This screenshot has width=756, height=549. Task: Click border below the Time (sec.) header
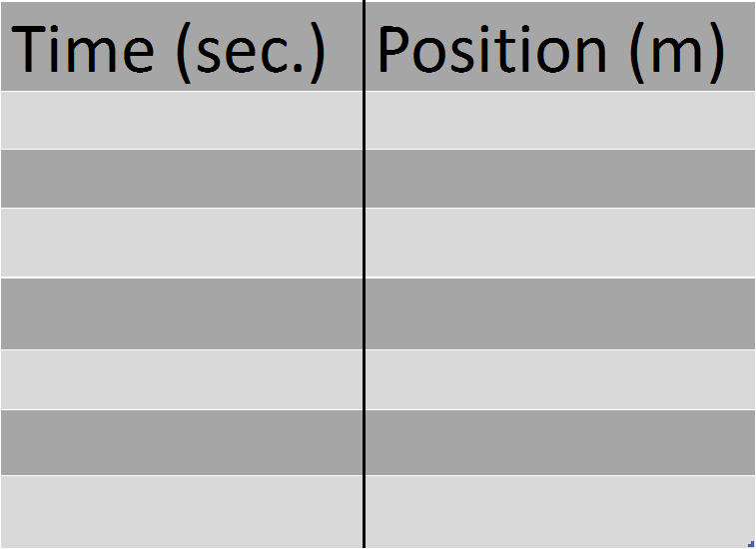[181, 91]
